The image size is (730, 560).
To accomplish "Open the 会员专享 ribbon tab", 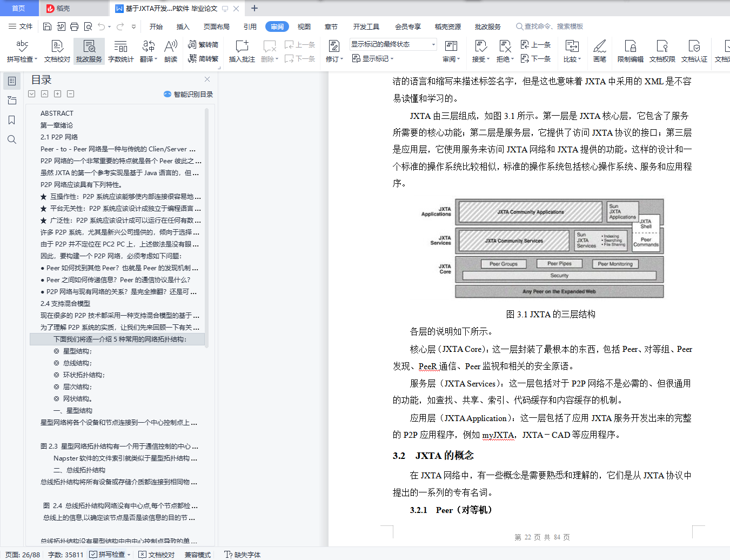I will [408, 26].
